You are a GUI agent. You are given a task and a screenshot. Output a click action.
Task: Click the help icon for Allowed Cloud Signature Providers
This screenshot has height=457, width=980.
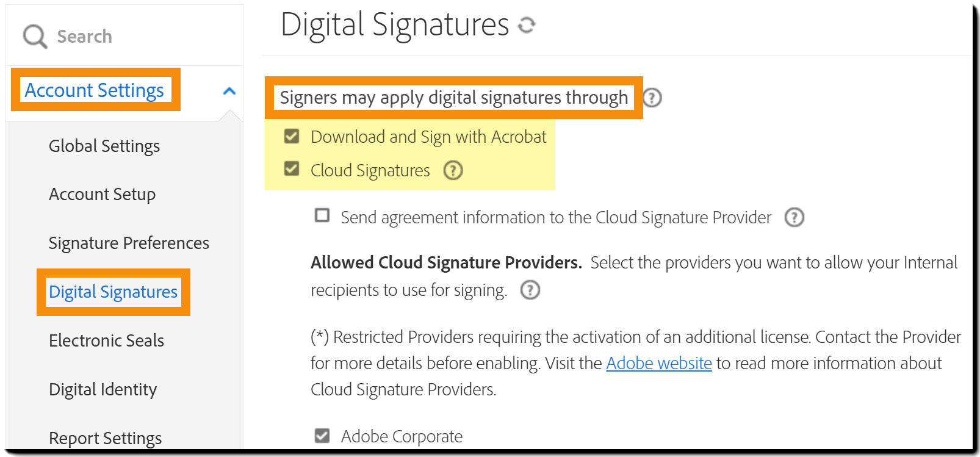530,290
